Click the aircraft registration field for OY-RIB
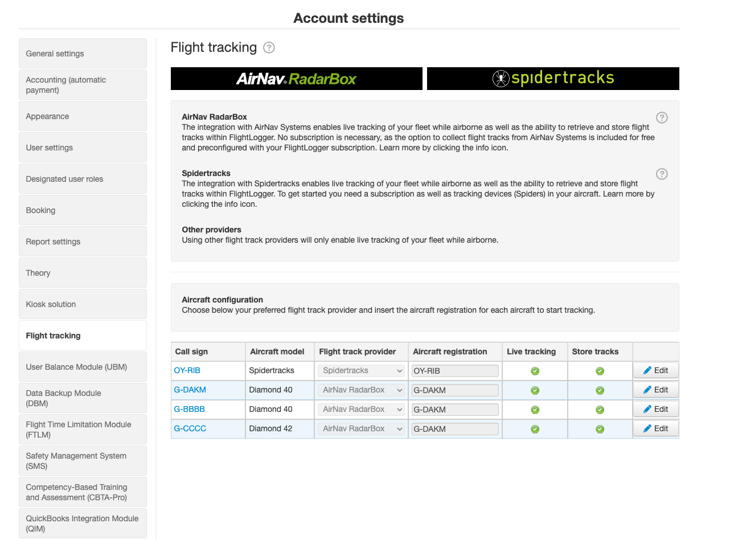Screen dimensions: 734x560 (454, 370)
